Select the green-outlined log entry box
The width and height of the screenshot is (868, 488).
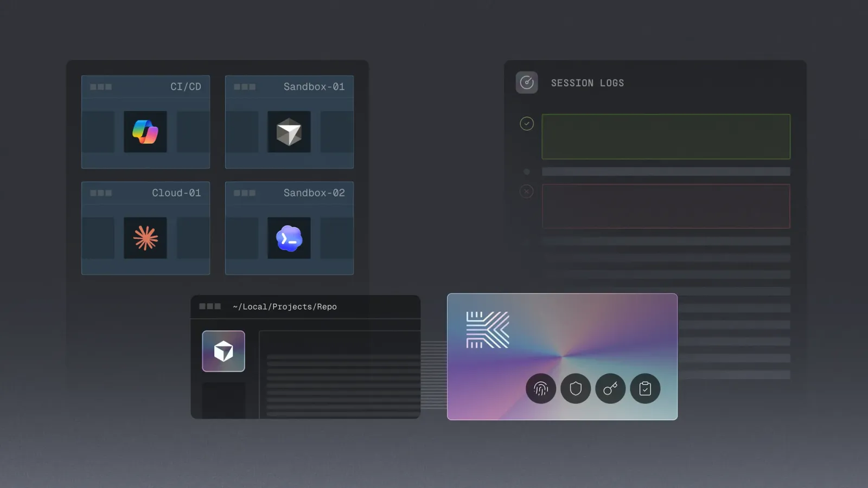(666, 137)
